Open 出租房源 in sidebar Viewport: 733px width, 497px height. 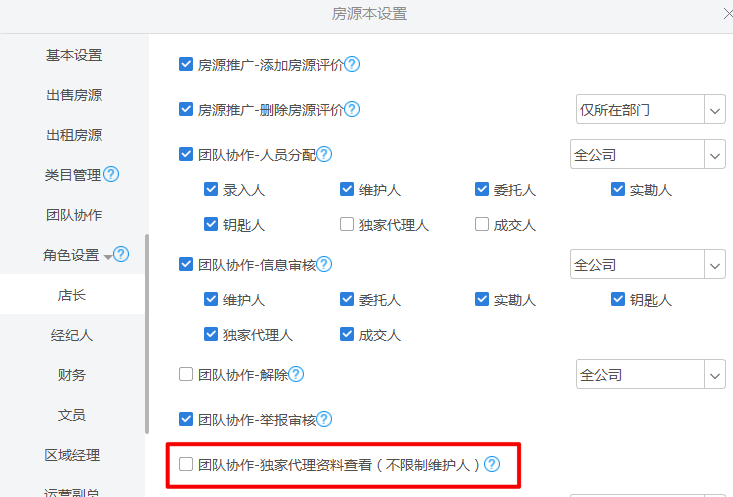pyautogui.click(x=74, y=135)
